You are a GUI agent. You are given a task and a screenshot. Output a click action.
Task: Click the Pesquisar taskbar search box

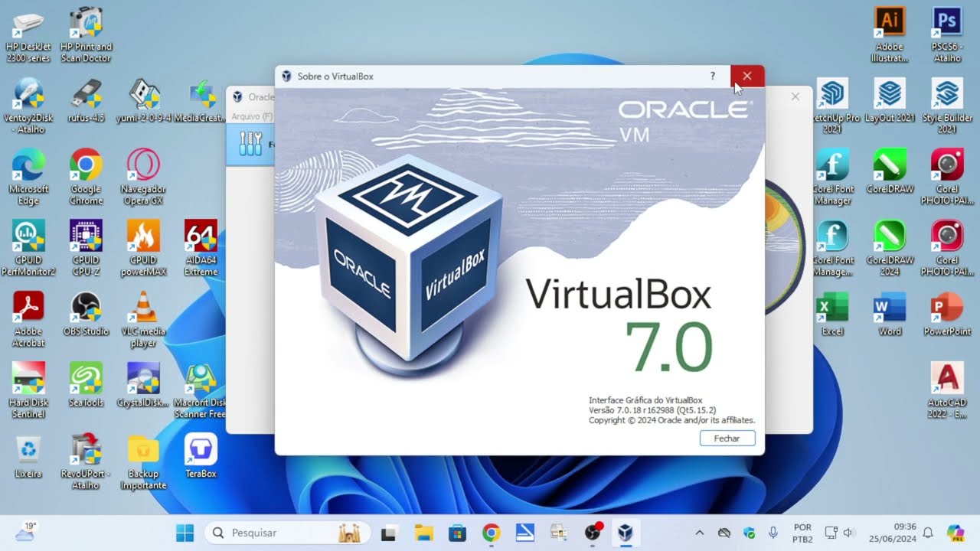288,533
